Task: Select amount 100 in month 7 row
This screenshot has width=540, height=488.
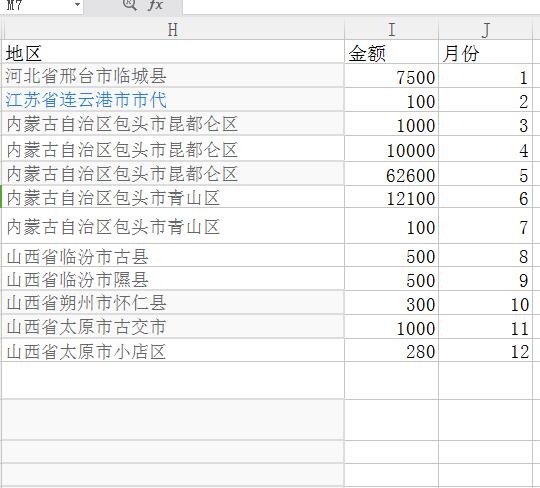Action: 392,226
